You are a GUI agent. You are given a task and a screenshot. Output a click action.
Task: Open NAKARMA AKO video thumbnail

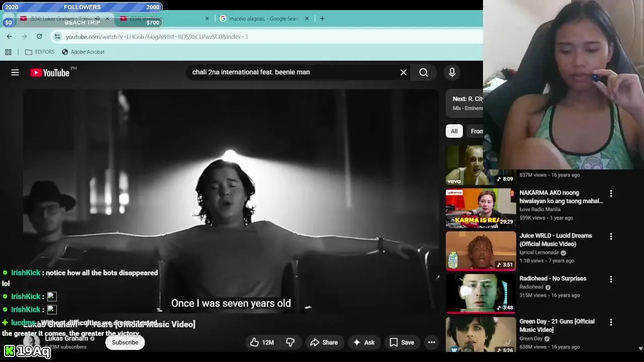point(480,208)
